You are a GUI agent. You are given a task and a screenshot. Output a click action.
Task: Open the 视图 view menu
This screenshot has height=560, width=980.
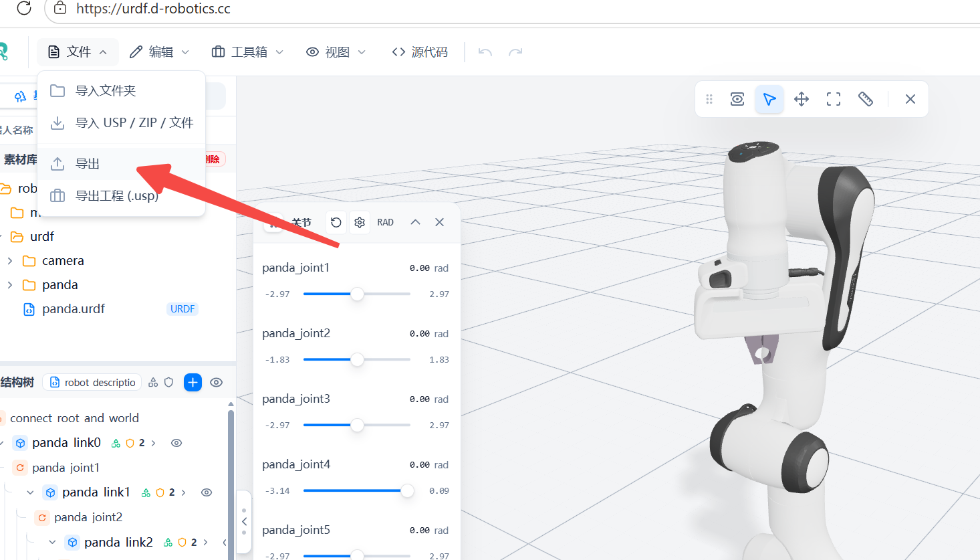(336, 52)
